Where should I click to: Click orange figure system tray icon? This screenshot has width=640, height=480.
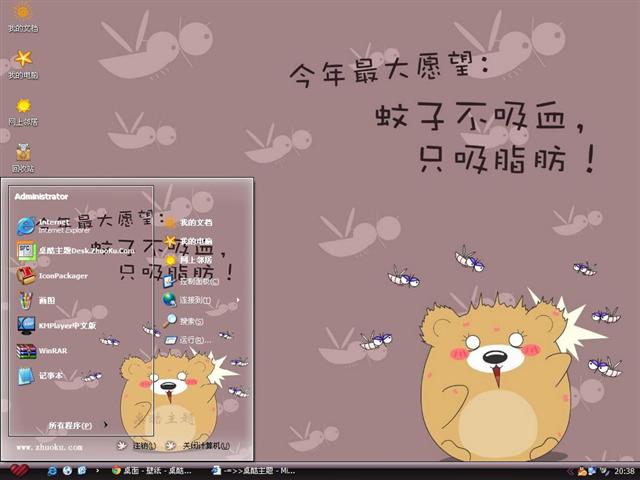582,472
